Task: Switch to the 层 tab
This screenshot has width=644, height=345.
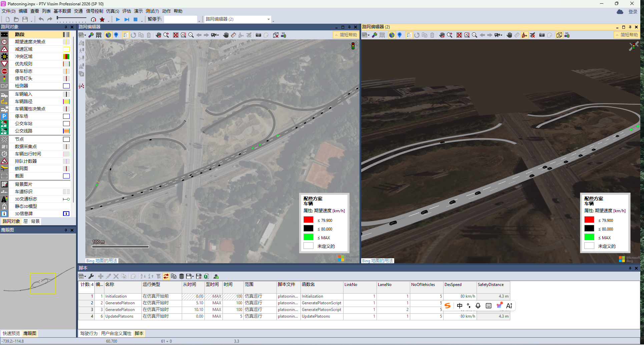Action: (x=26, y=221)
